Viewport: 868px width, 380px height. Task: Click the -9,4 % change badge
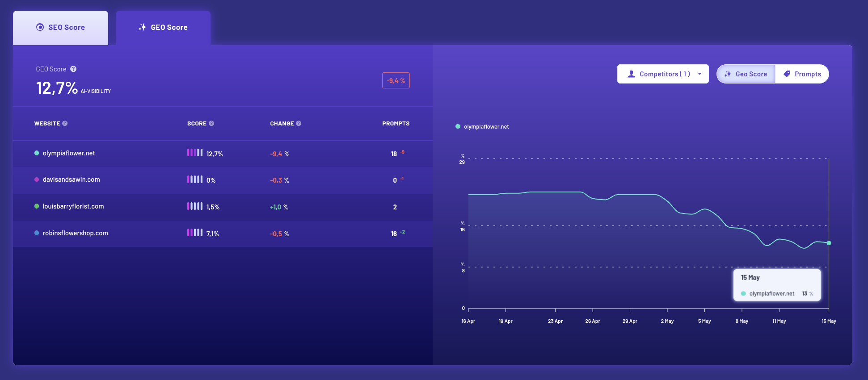(396, 81)
